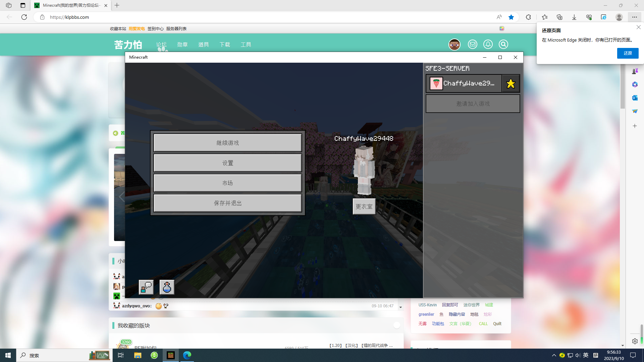This screenshot has width=644, height=362.
Task: Add a sidebar app with plus icon
Action: [635, 126]
